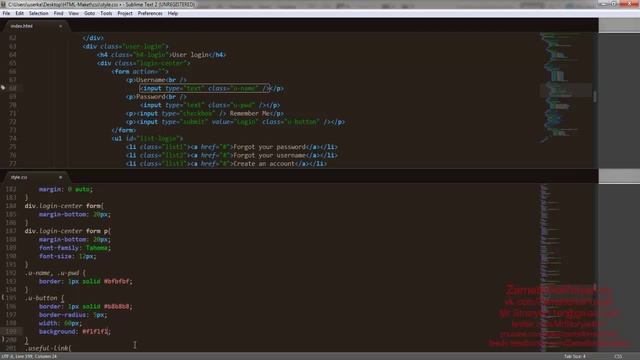Open the Selection menu
This screenshot has height=360, width=640.
(38, 13)
